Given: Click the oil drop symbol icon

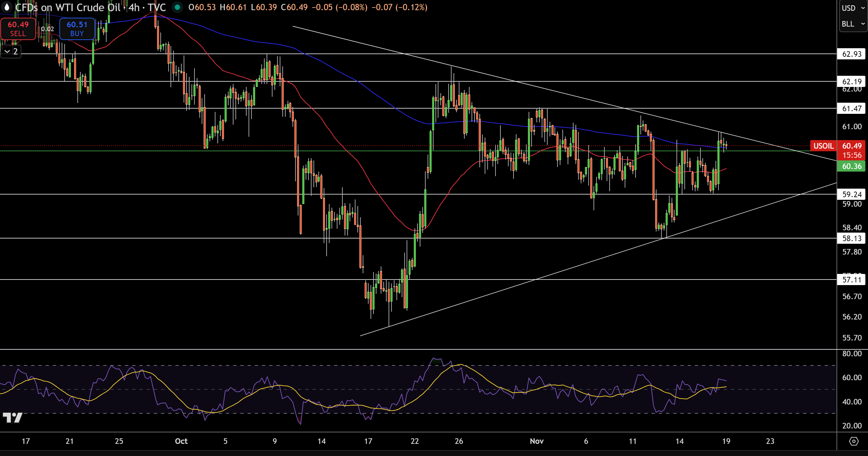Looking at the screenshot, I should click(x=7, y=7).
